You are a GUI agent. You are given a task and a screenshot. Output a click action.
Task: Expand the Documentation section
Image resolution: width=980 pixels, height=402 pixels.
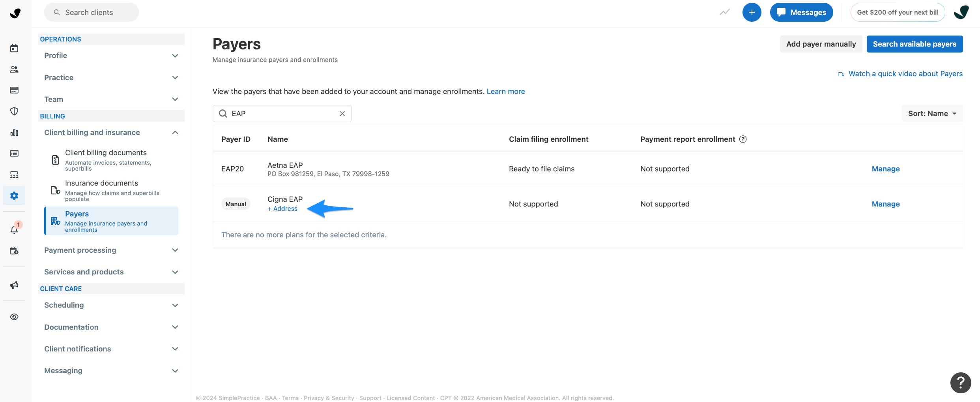coord(111,327)
